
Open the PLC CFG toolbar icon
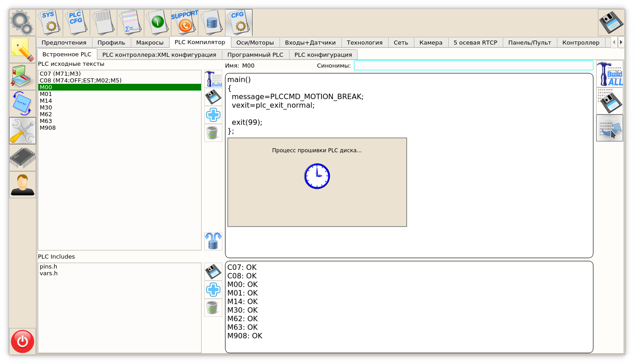pyautogui.click(x=76, y=22)
